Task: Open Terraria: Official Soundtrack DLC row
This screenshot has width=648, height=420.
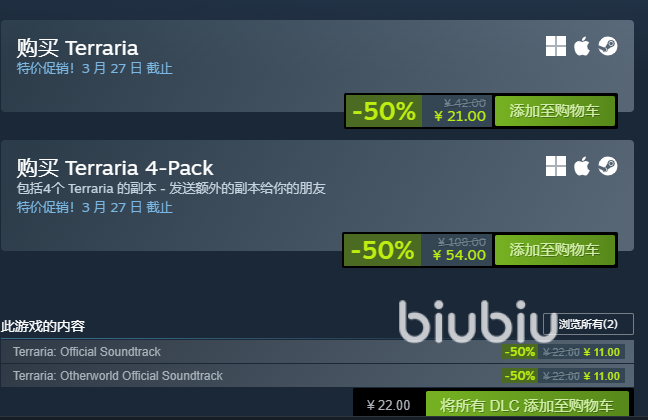Action: (317, 352)
